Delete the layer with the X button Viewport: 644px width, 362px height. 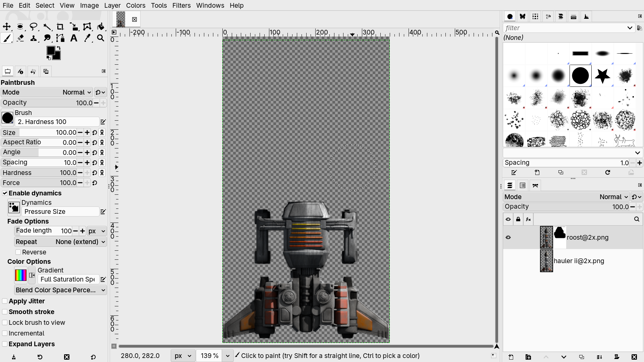(x=634, y=357)
